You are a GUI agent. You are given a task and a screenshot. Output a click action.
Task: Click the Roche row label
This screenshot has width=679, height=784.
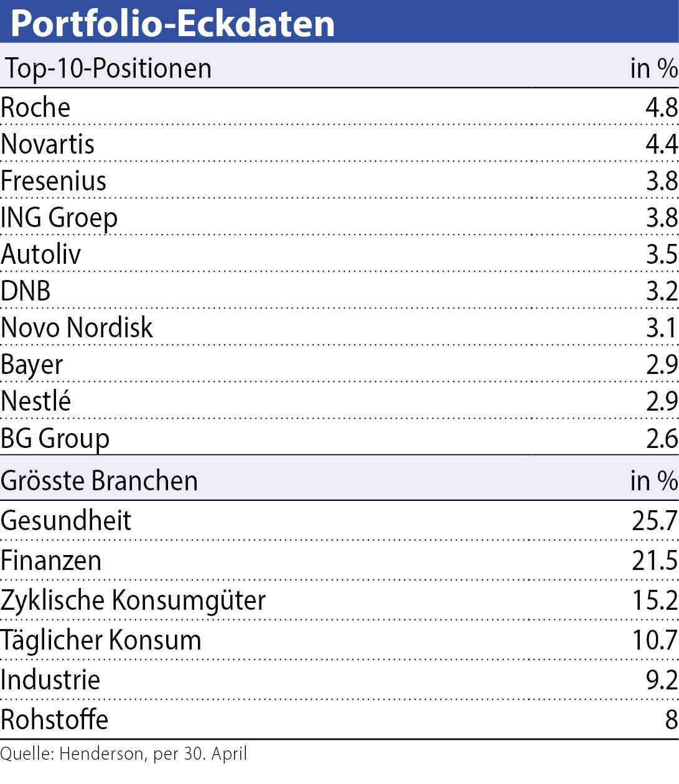(35, 108)
